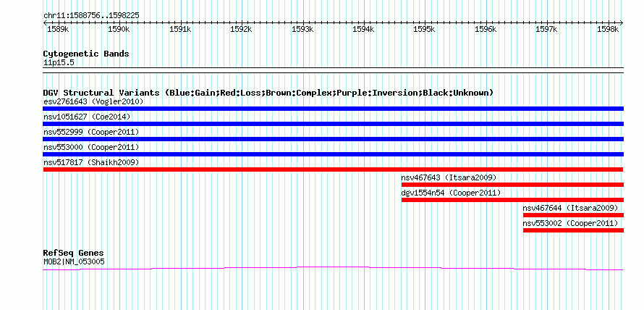Click the blue gain bar under esv2761643
This screenshot has height=310, width=644.
(333, 109)
